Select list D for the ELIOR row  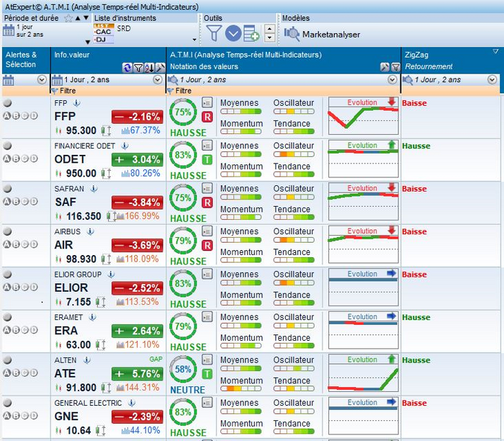(34, 287)
